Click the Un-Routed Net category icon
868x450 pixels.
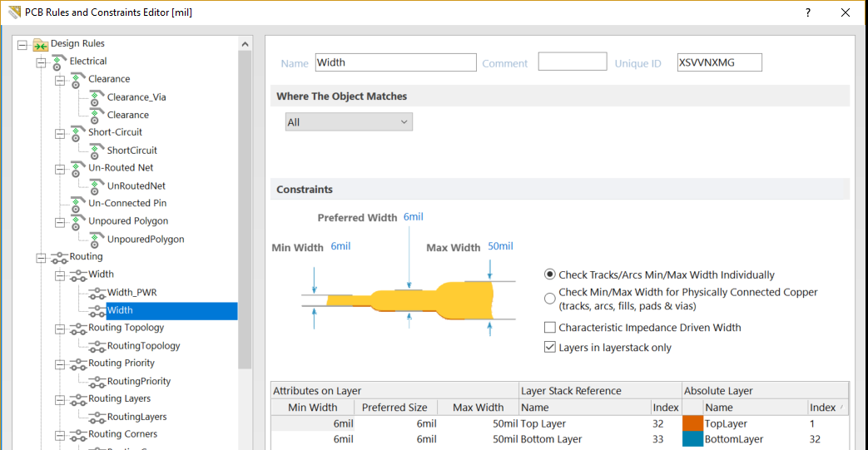pyautogui.click(x=78, y=169)
